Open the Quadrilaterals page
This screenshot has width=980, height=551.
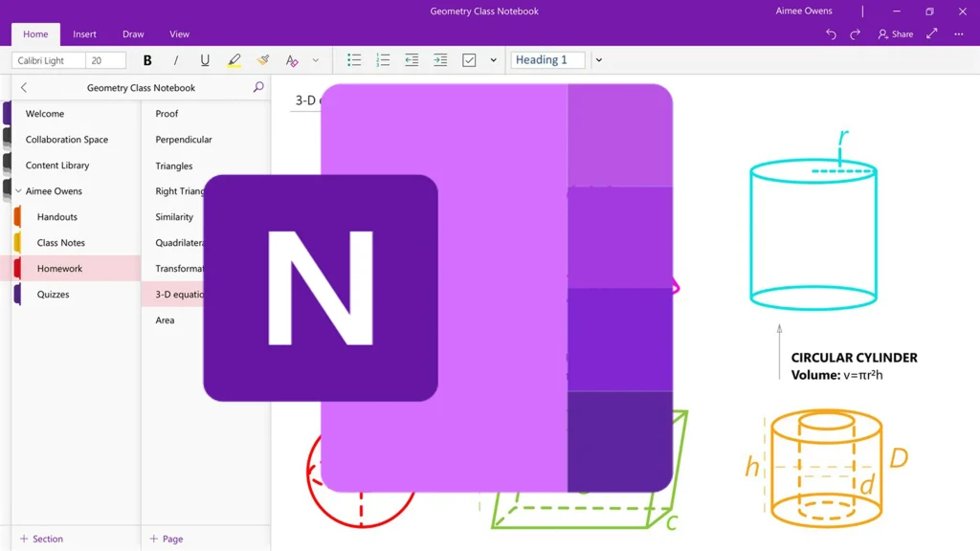(x=179, y=243)
